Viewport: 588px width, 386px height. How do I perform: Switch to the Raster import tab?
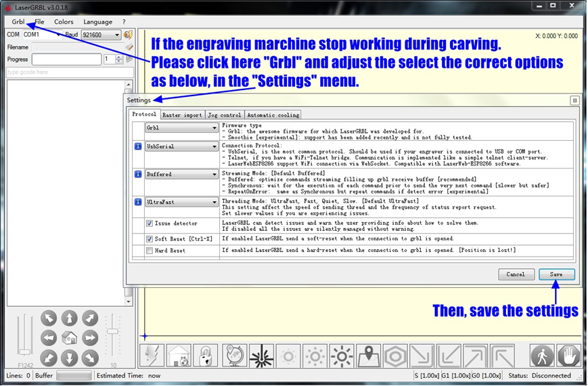click(x=183, y=115)
